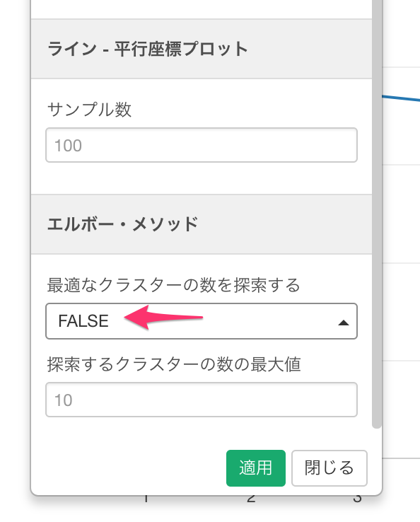
Task: Click the x-axis tick label 1 on chart
Action: (x=146, y=499)
